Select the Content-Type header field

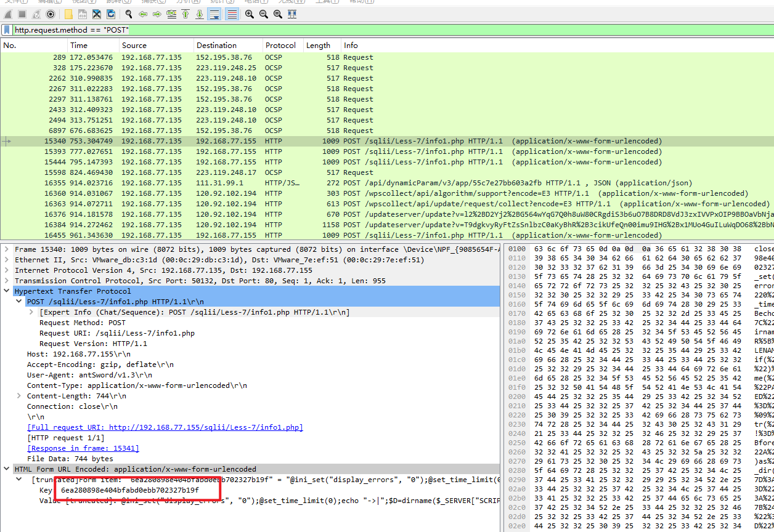coord(137,385)
